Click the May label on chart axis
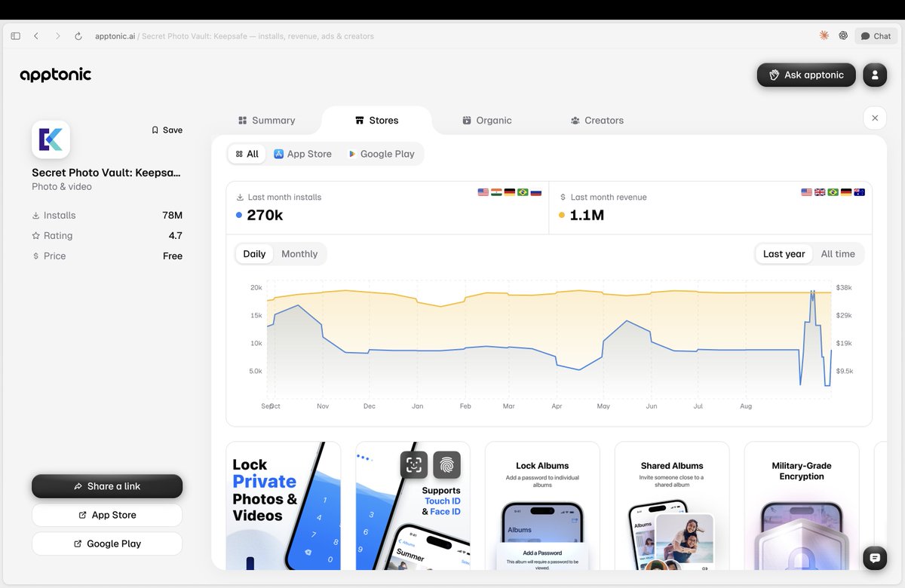Viewport: 905px width, 588px height. point(603,406)
